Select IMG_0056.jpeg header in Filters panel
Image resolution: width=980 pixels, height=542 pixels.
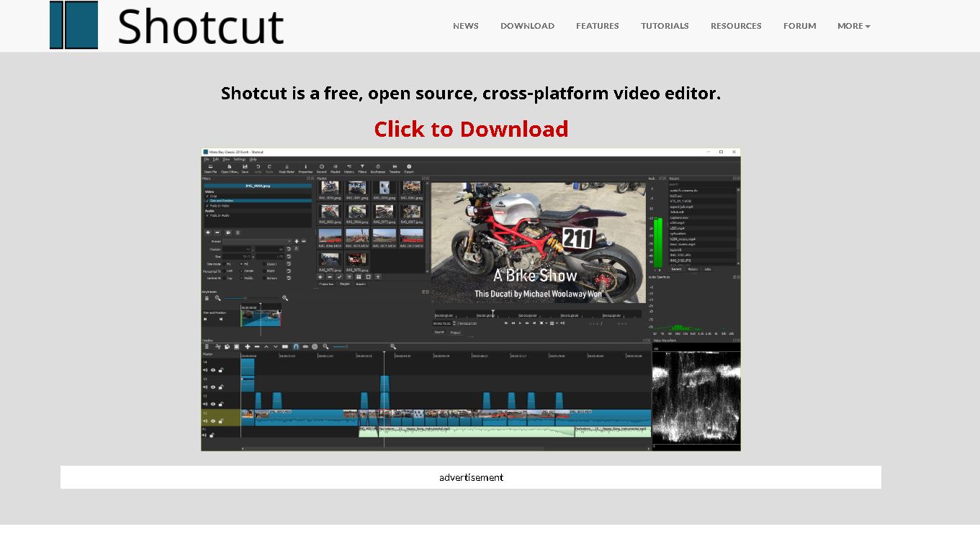point(258,185)
